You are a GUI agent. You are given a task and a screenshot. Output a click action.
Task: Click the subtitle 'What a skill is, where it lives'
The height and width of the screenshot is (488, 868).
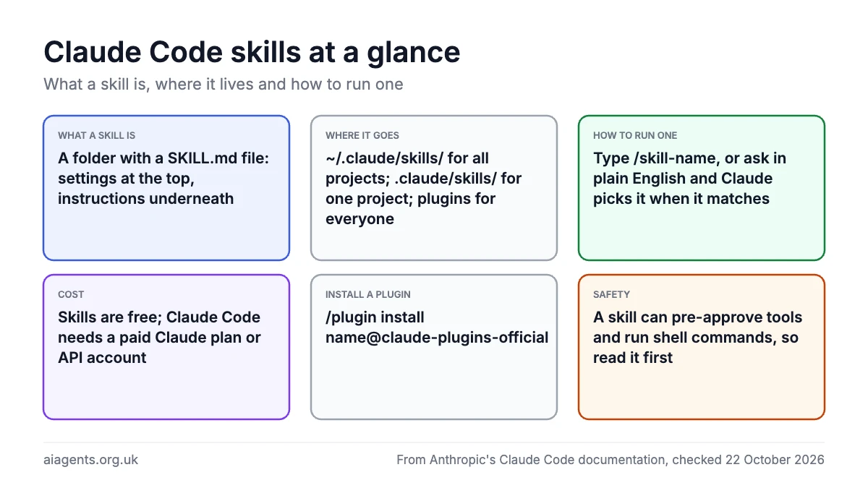[224, 84]
